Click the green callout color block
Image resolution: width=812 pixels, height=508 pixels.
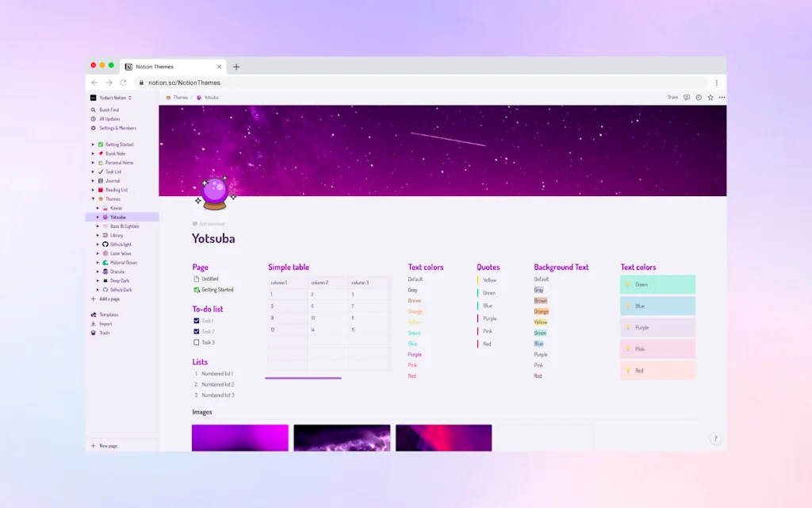(657, 285)
